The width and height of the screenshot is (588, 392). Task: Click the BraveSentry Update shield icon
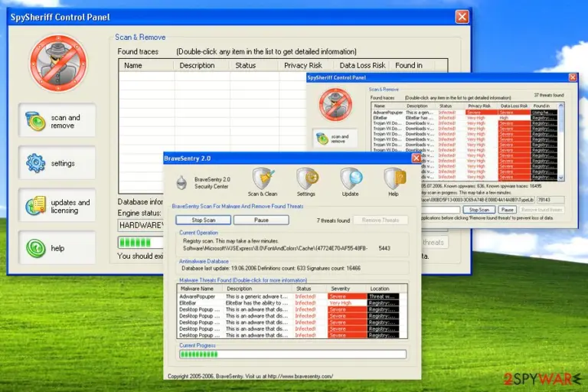click(x=351, y=178)
